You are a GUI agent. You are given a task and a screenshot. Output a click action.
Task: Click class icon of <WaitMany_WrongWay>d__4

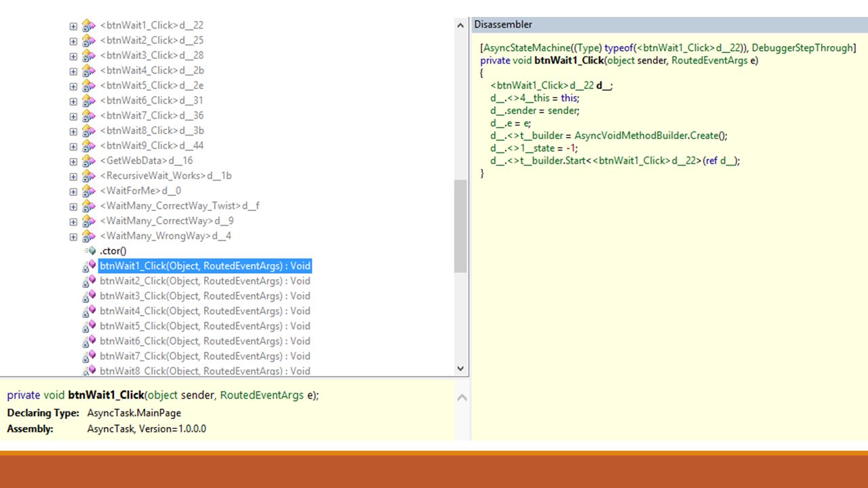coord(89,236)
